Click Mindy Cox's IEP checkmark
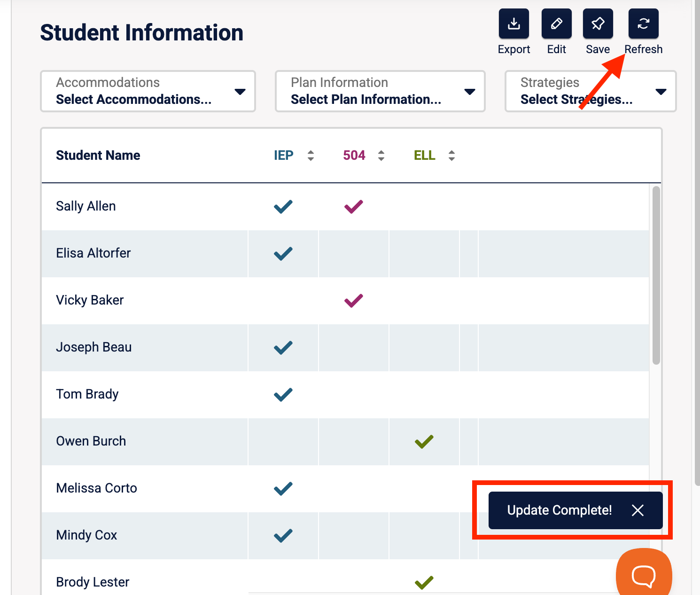The image size is (700, 595). [283, 536]
